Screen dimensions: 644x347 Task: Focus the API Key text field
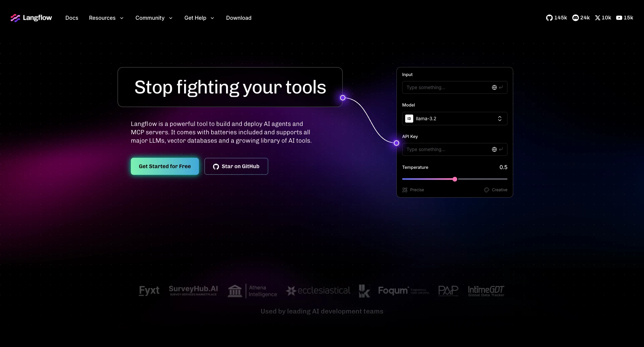[454, 149]
